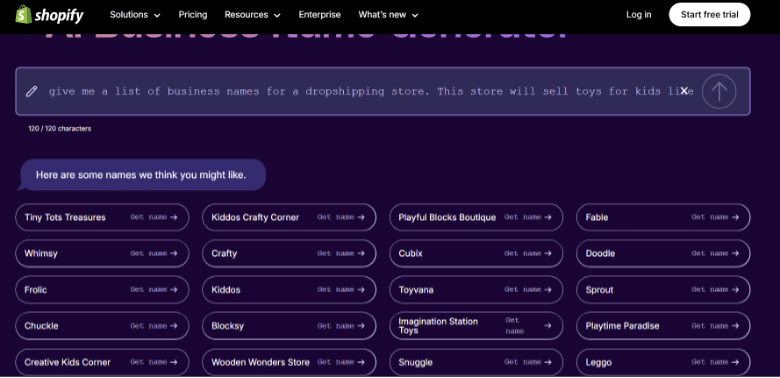Image resolution: width=780 pixels, height=378 pixels.
Task: Get the name Playful Blocks Boutique
Action: point(476,217)
